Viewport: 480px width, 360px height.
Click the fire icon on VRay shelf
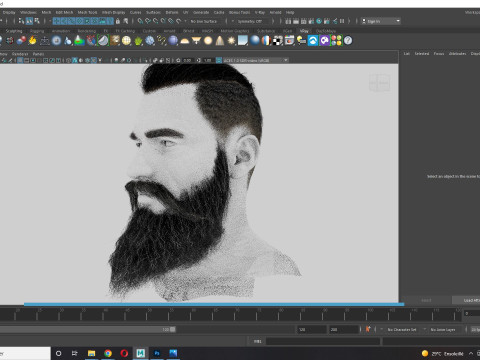[32, 41]
